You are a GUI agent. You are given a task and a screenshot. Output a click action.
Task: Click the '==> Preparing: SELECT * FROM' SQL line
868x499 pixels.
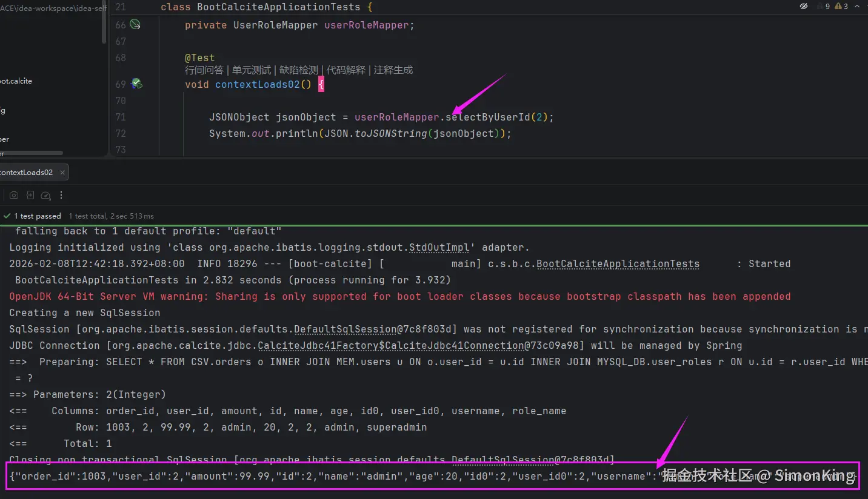coord(438,362)
